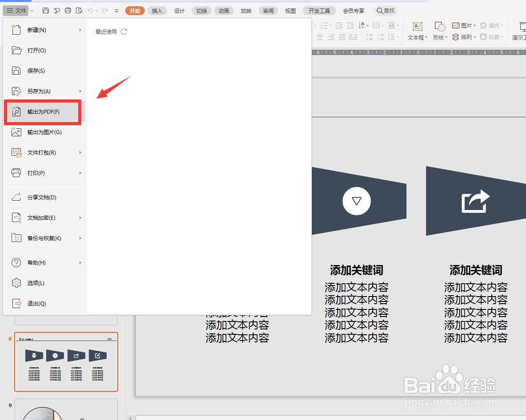This screenshot has width=526, height=420.
Task: Select 备份与恢复(K) menu entry
Action: coord(44,238)
